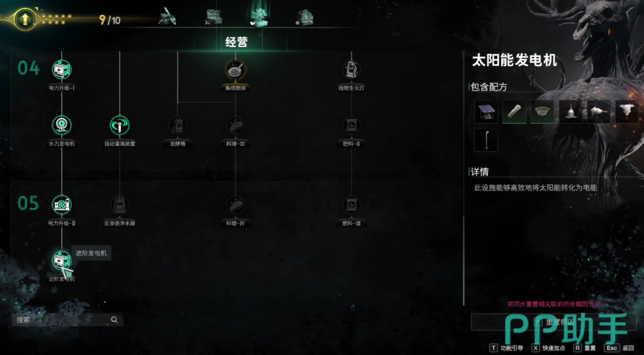Select the 电力升级-I node icon
The height and width of the screenshot is (355, 644).
pos(62,70)
